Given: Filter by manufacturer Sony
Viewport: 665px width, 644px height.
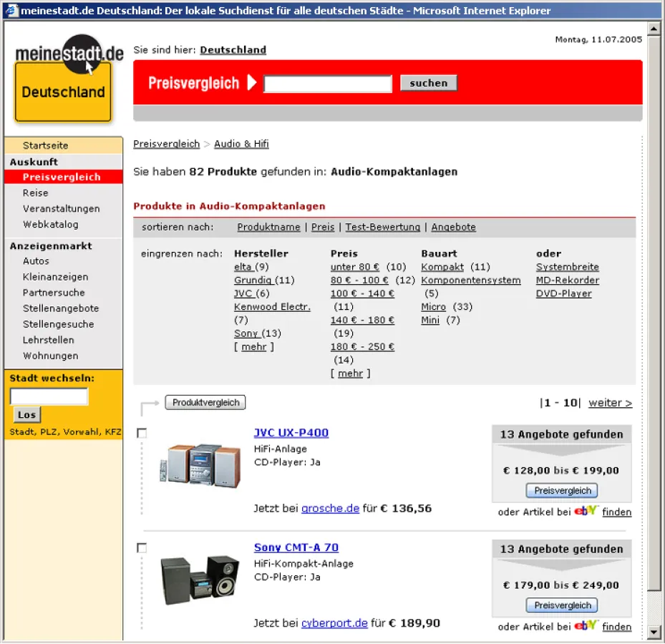Looking at the screenshot, I should pyautogui.click(x=246, y=333).
